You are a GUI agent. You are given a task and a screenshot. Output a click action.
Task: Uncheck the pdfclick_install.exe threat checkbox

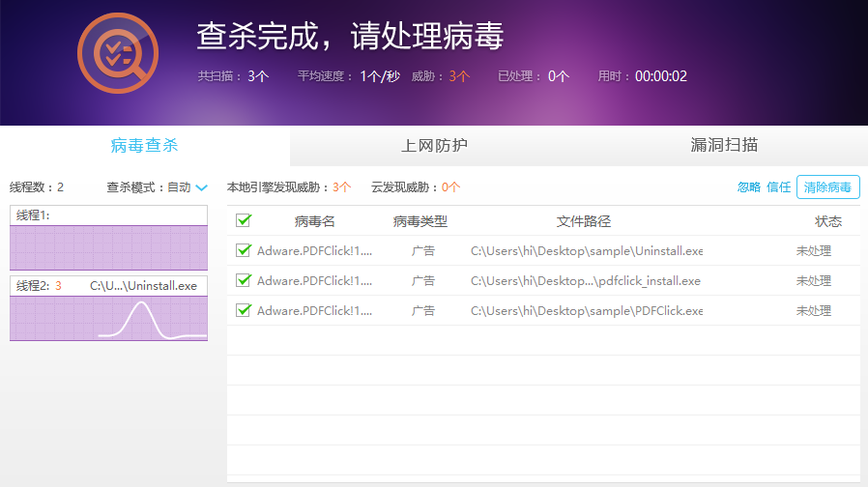pos(244,281)
